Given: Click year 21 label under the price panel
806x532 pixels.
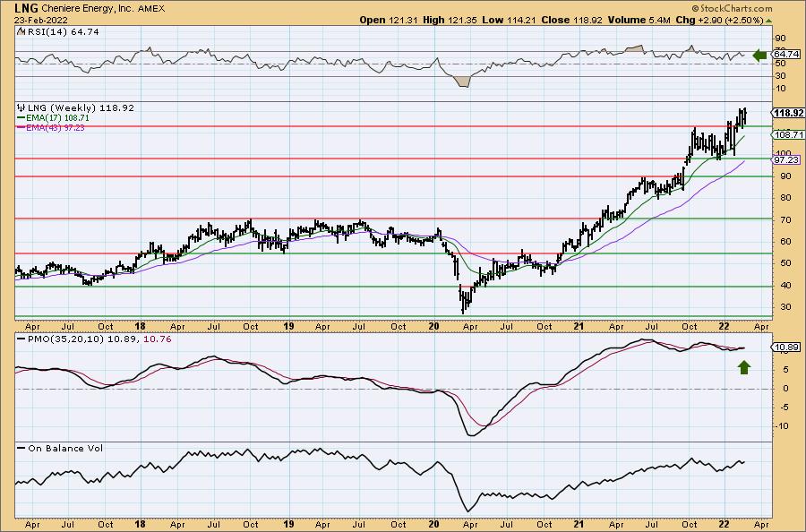Looking at the screenshot, I should 579,326.
